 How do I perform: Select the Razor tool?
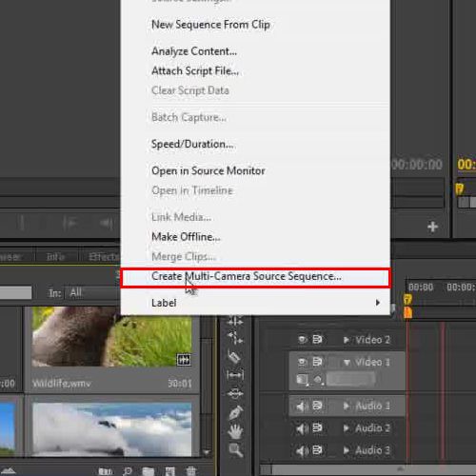235,357
